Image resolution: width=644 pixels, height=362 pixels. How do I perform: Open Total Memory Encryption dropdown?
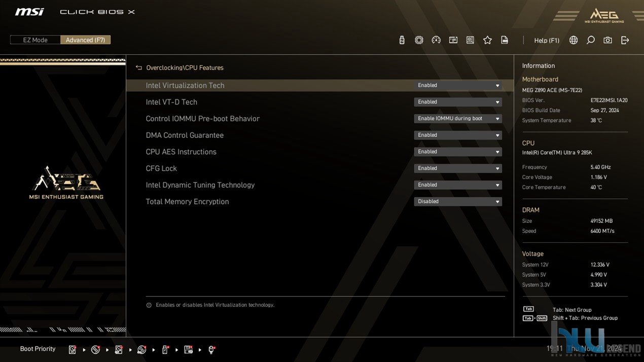tap(458, 201)
